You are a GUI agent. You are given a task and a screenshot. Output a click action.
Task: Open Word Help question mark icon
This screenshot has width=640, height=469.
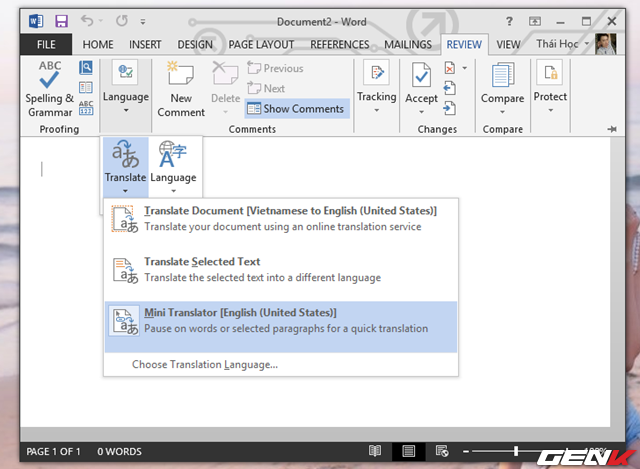coord(509,21)
